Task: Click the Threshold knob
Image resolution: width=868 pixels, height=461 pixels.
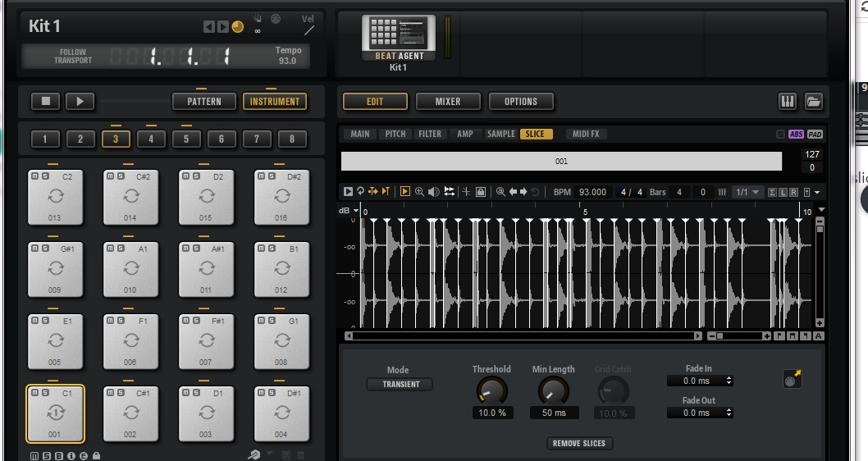Action: click(x=492, y=391)
